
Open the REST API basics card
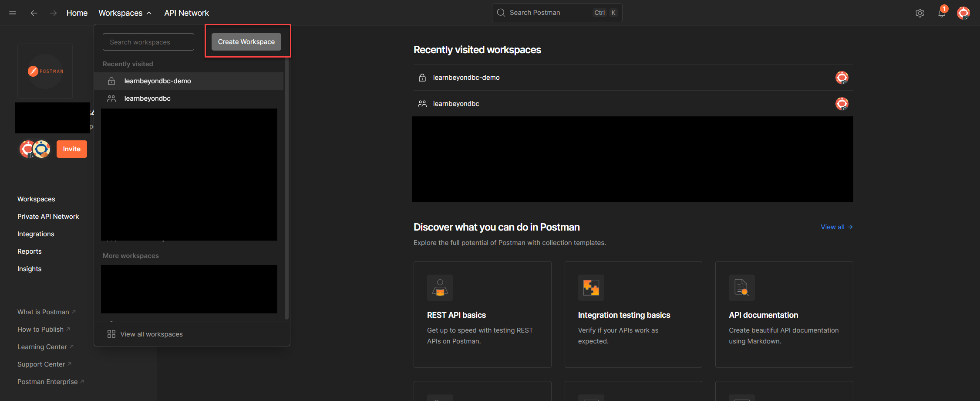pyautogui.click(x=482, y=314)
